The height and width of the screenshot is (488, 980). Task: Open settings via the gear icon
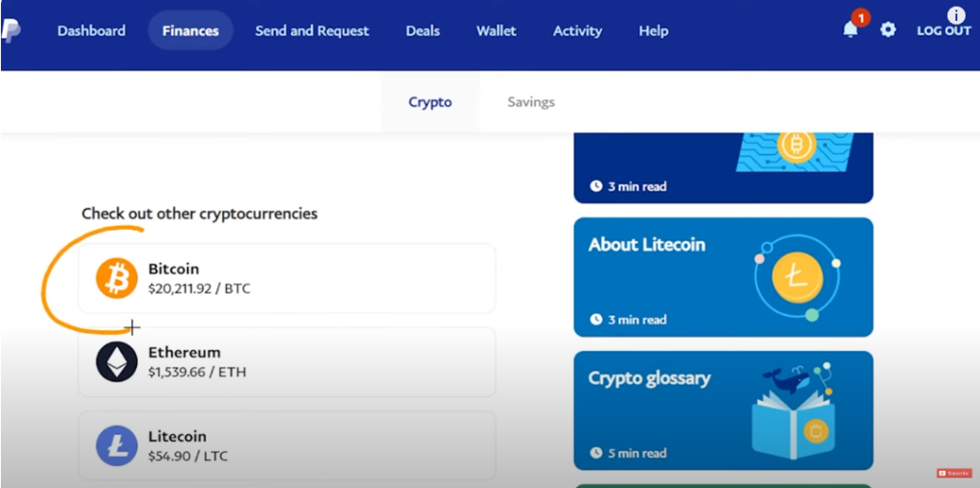[x=887, y=30]
